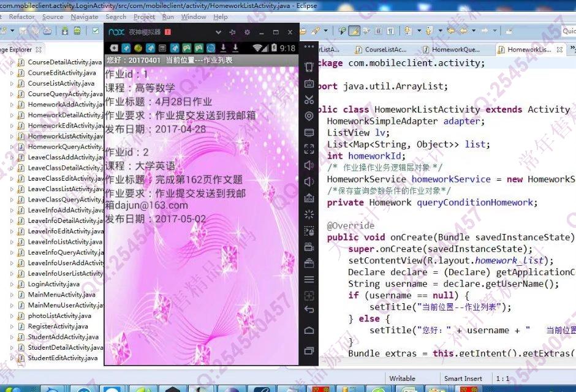Select the Nox scissors screenshot tool
Image resolution: width=576 pixels, height=392 pixels.
click(309, 99)
